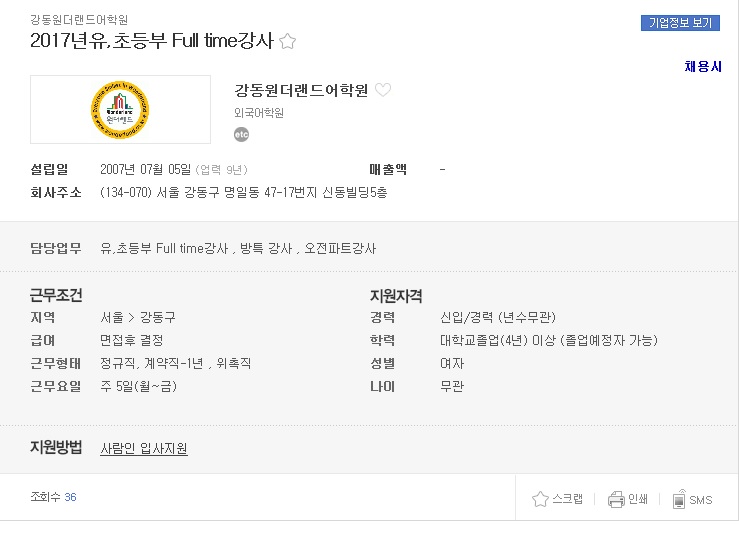Click 기업정보 보기 button
This screenshot has height=550, width=739.
[680, 23]
